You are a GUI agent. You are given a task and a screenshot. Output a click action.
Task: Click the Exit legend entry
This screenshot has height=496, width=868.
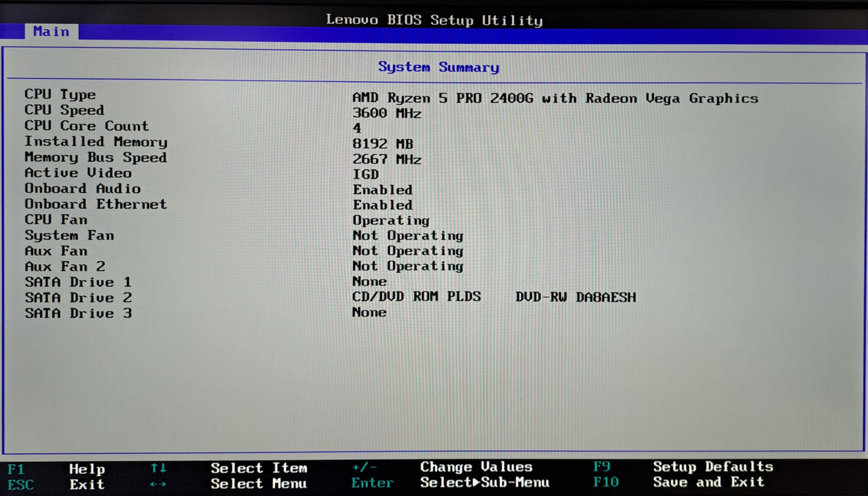pyautogui.click(x=87, y=485)
